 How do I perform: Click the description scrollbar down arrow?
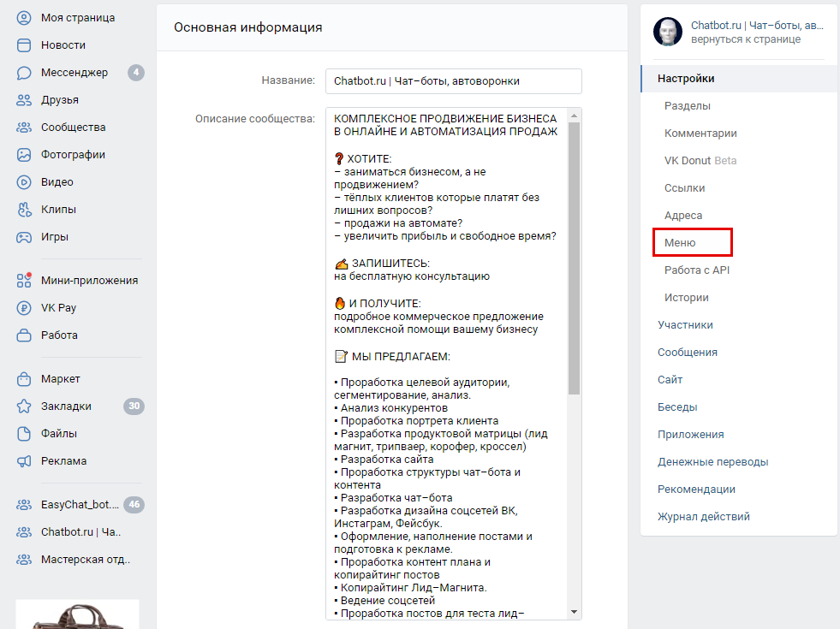click(575, 612)
